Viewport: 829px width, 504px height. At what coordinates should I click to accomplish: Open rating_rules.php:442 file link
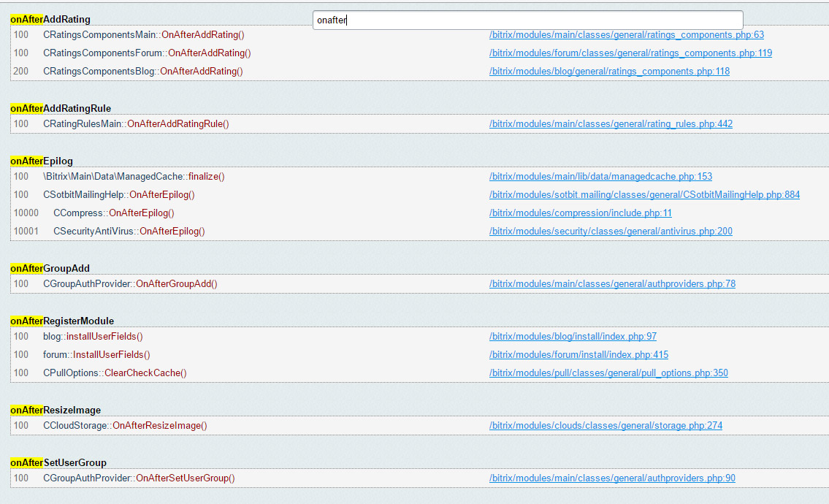[x=611, y=123]
